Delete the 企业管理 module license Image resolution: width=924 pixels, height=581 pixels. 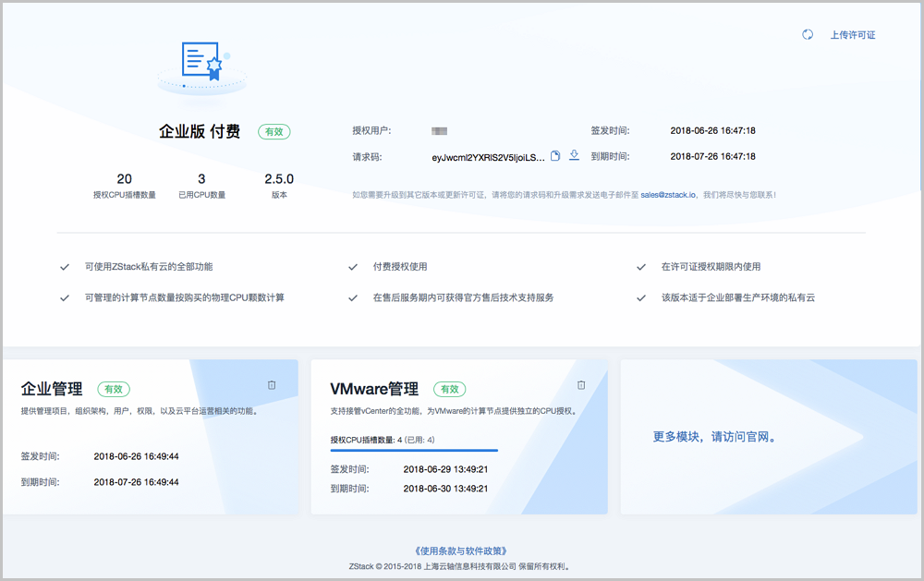[x=272, y=384]
